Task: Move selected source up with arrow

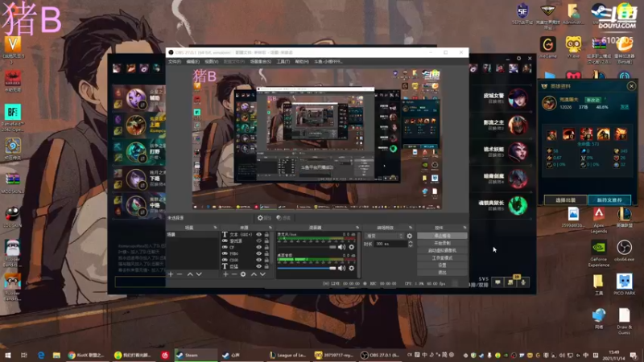Action: coord(254,274)
